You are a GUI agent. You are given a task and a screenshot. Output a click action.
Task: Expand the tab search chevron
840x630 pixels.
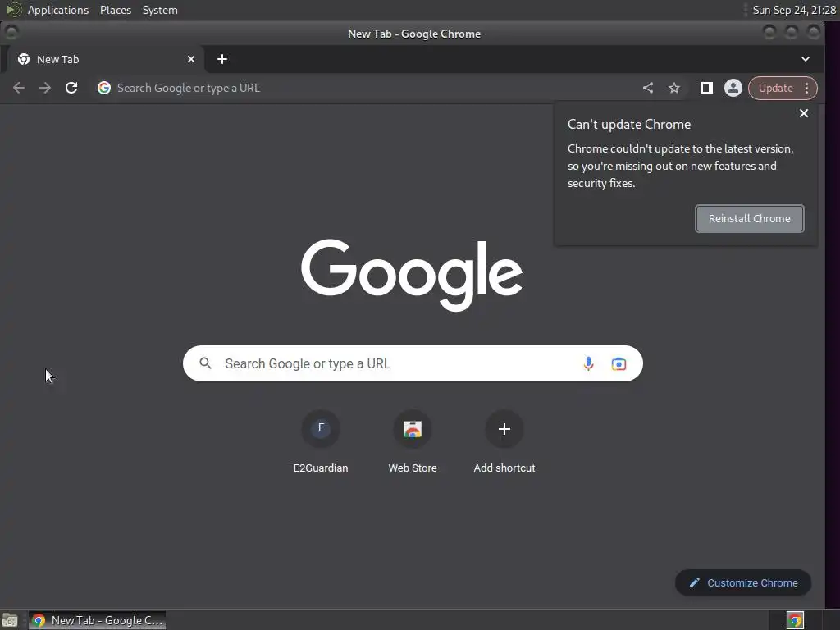(x=806, y=59)
